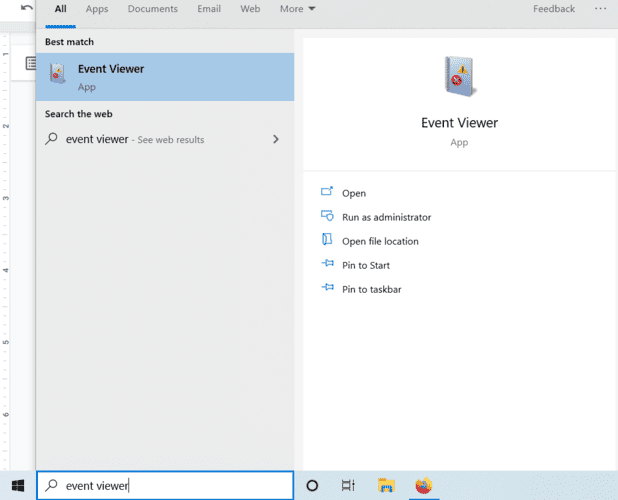Open Cortana circle on taskbar
618x500 pixels.
(x=312, y=485)
